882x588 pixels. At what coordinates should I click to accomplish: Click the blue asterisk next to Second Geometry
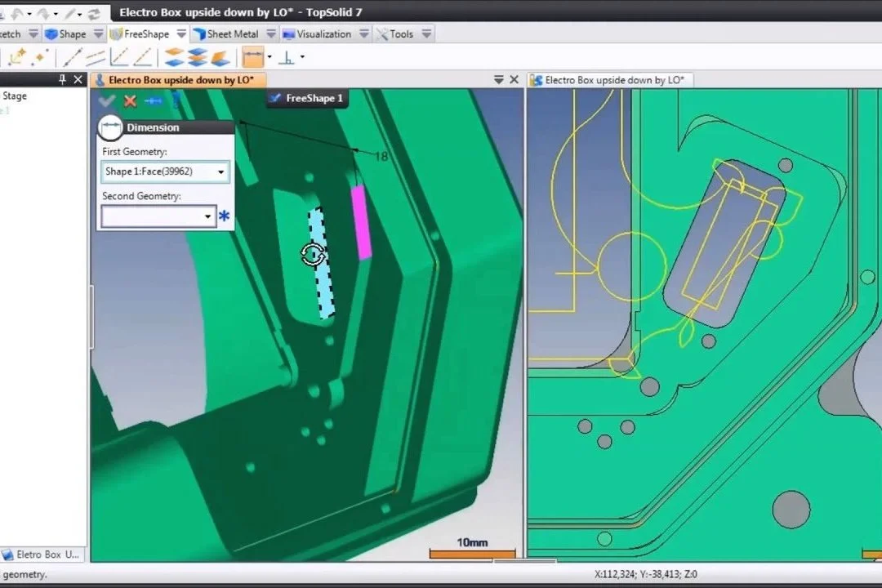[224, 216]
